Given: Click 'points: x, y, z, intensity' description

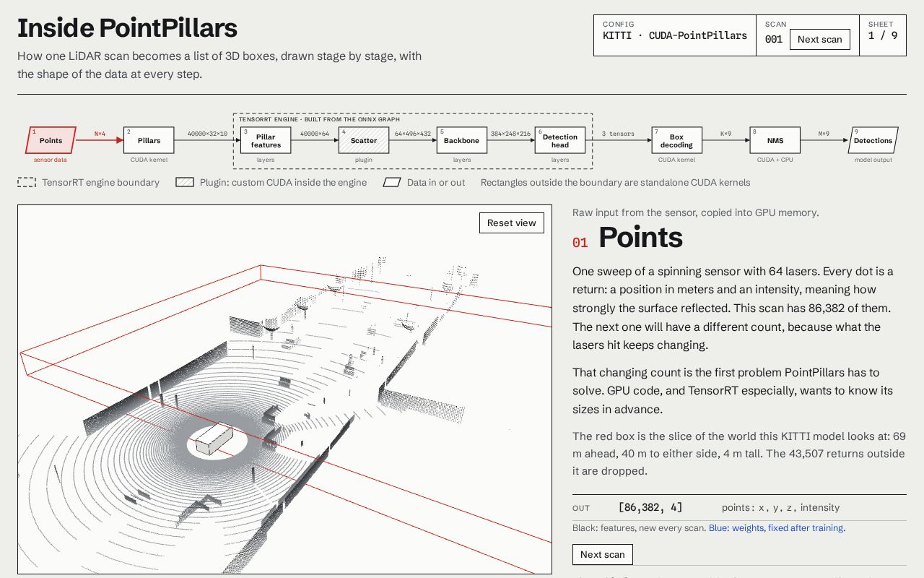Looking at the screenshot, I should (780, 508).
